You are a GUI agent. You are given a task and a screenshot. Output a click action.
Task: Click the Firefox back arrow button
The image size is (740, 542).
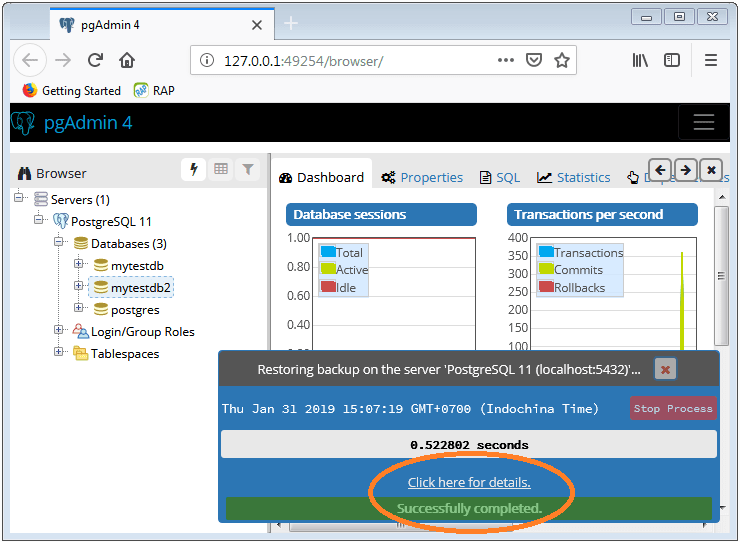point(30,60)
